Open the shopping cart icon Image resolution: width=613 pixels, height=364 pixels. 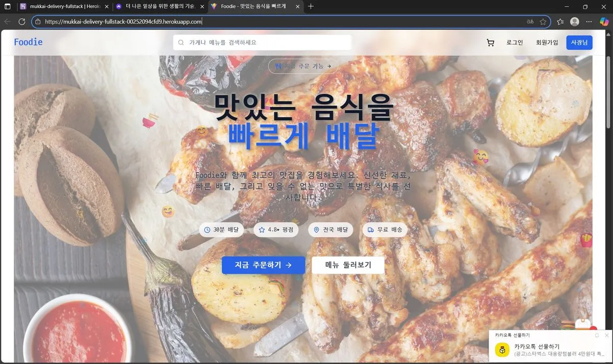coord(490,42)
